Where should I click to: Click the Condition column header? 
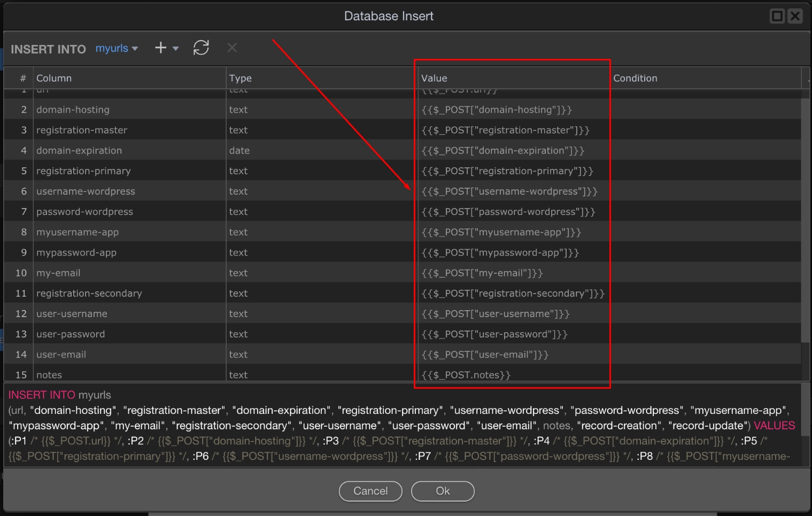[635, 78]
